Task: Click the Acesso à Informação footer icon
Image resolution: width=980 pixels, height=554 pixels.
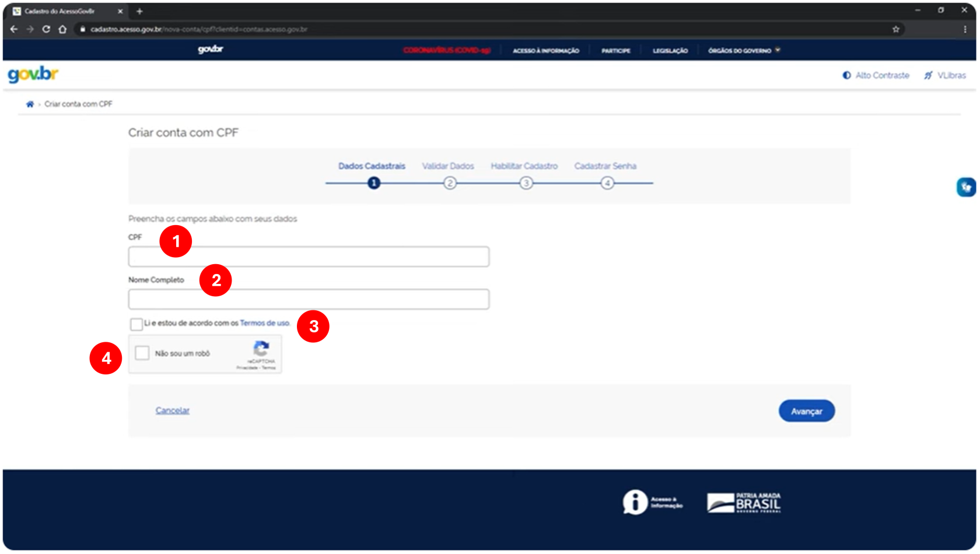Action: tap(635, 502)
